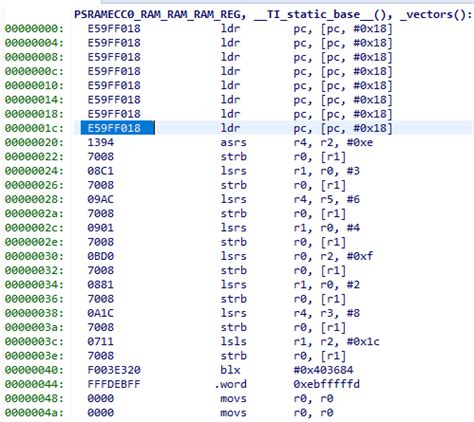The image size is (474, 422).
Task: Click address 00000020
Action: click(x=34, y=142)
